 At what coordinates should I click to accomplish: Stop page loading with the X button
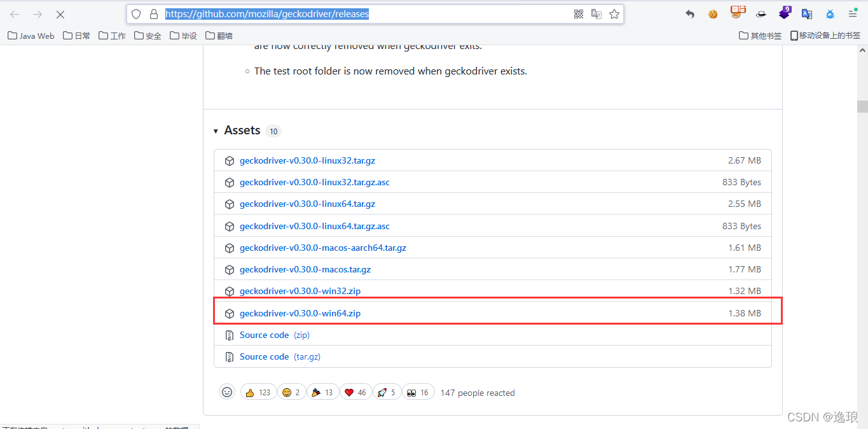coord(60,14)
